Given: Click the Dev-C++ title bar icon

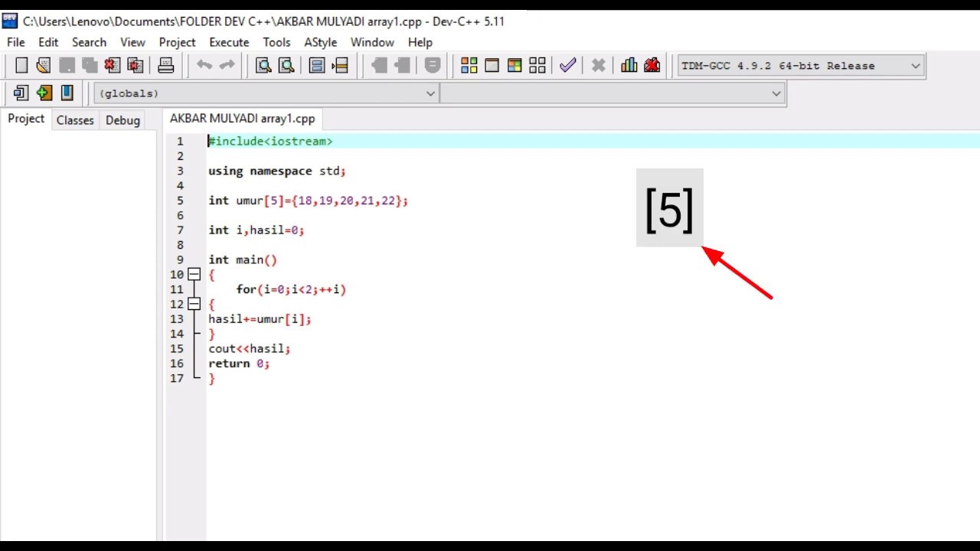Looking at the screenshot, I should point(10,21).
